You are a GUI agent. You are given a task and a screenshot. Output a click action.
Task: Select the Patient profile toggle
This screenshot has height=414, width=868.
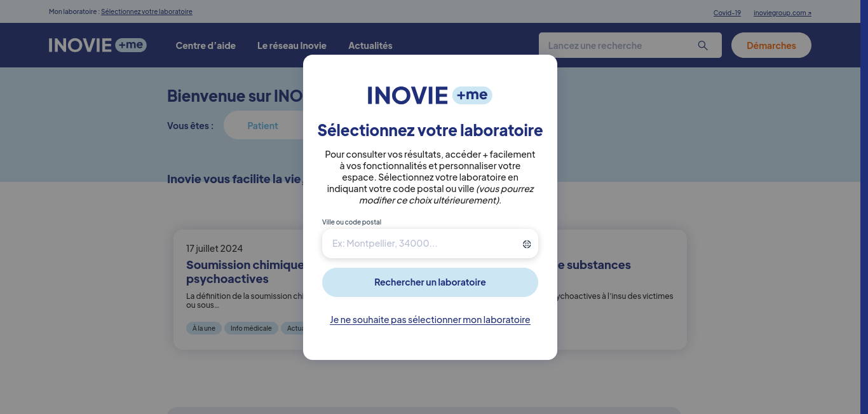point(263,125)
